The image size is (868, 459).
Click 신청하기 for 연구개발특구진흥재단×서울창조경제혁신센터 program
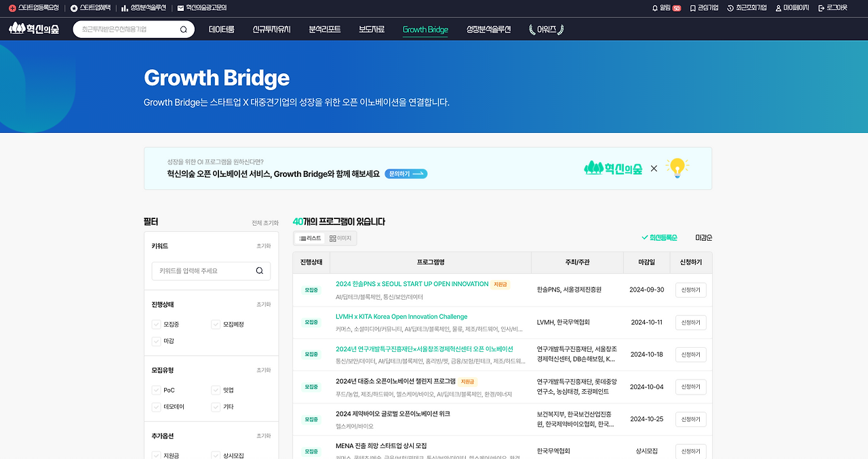pos(691,355)
